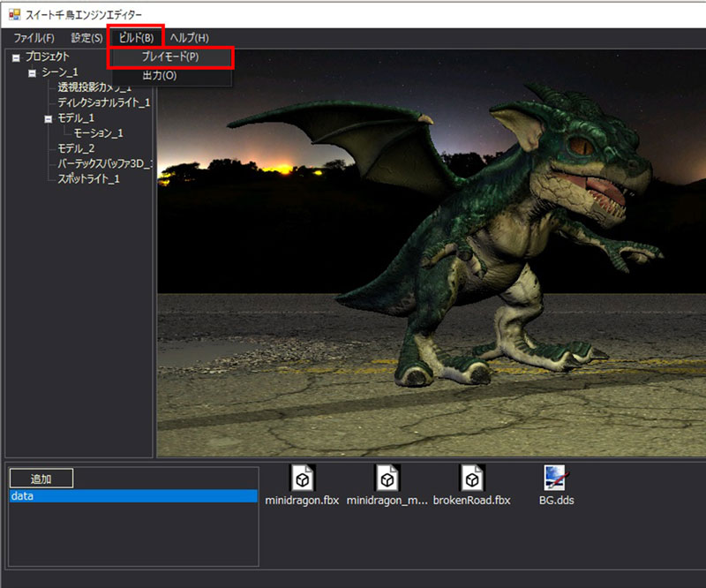706x588 pixels.
Task: Select the minidragon_m... file icon
Action: pyautogui.click(x=387, y=478)
